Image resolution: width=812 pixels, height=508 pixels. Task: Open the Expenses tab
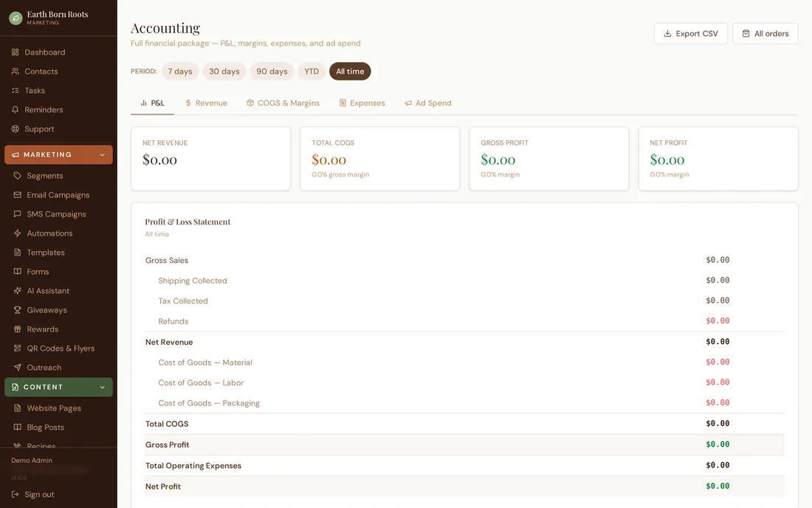pyautogui.click(x=362, y=103)
